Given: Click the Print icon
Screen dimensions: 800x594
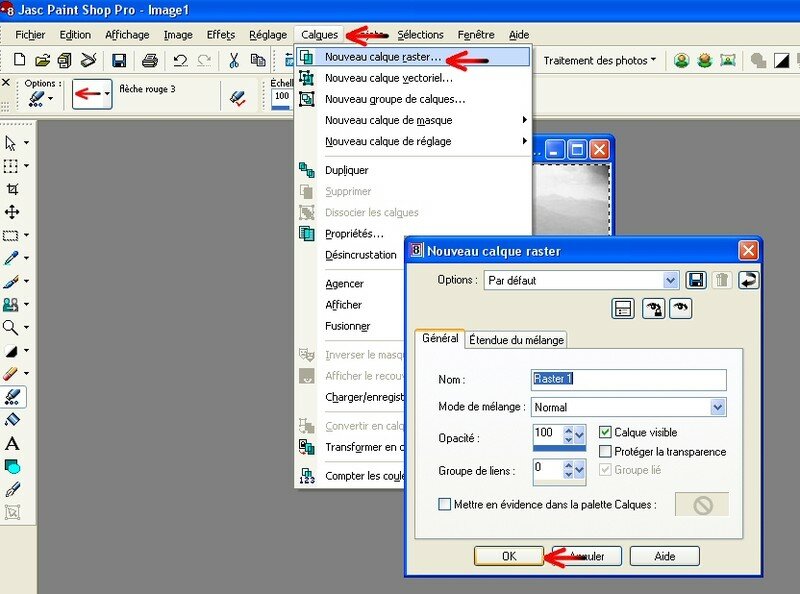Looking at the screenshot, I should (x=149, y=61).
